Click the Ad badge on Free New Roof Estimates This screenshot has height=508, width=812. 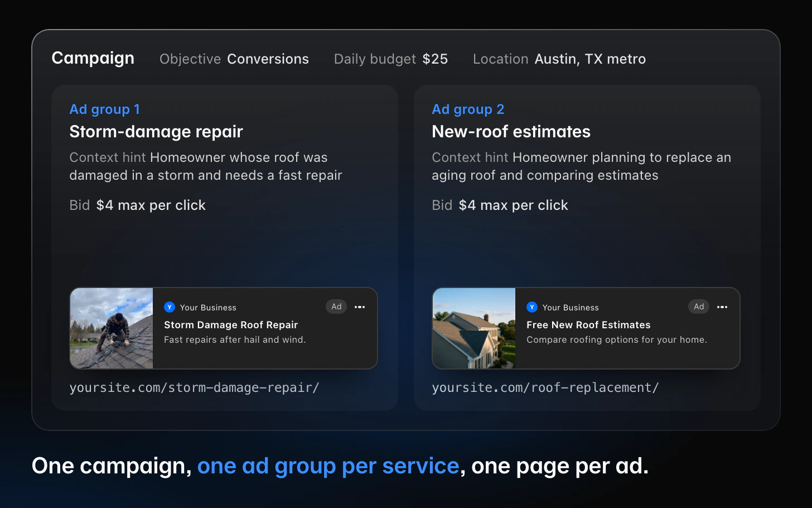[699, 306]
